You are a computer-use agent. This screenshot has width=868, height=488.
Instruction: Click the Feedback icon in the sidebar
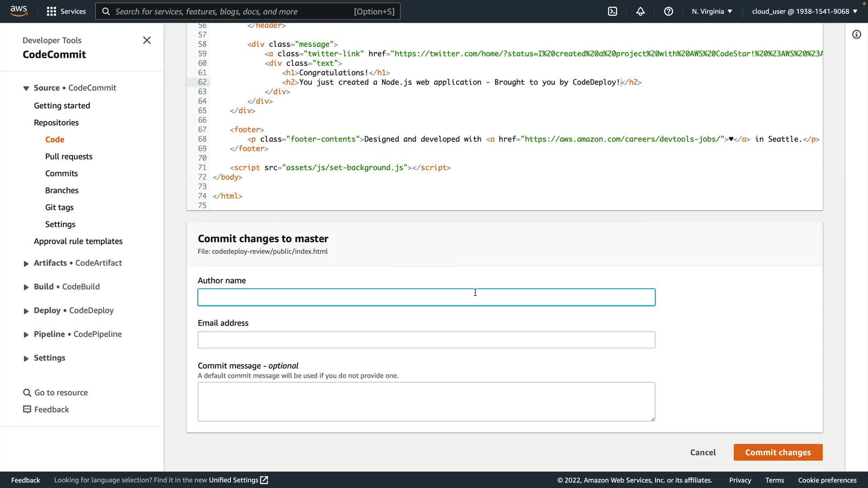click(27, 409)
